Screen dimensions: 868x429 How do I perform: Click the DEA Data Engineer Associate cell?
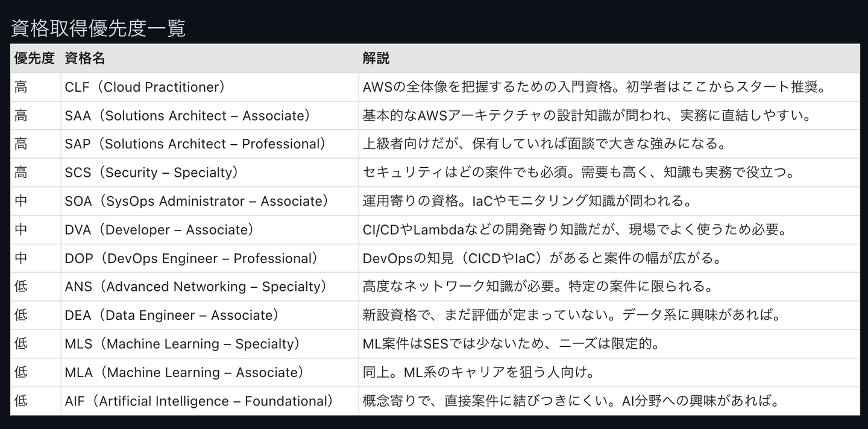click(x=172, y=315)
